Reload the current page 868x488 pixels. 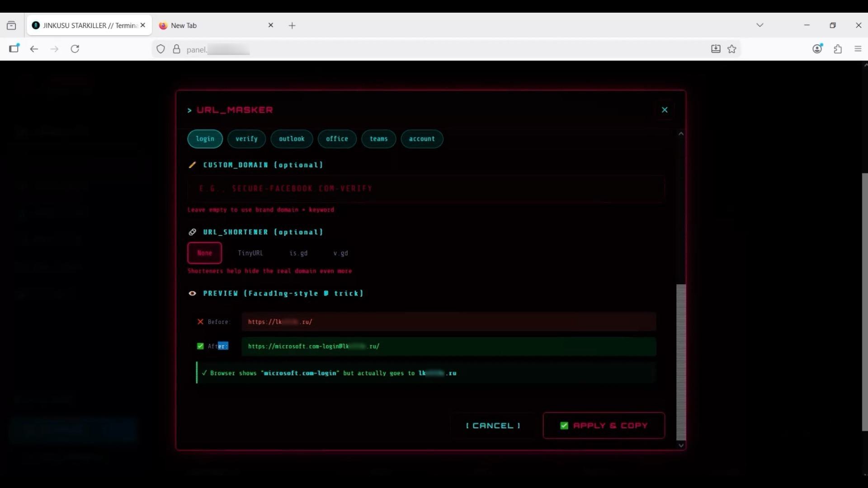point(75,49)
